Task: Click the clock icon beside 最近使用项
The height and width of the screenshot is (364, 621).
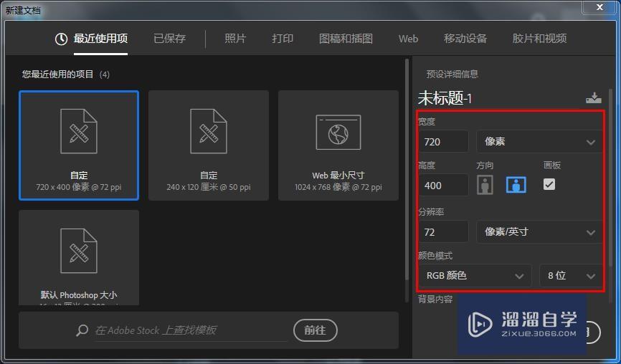Action: click(61, 39)
